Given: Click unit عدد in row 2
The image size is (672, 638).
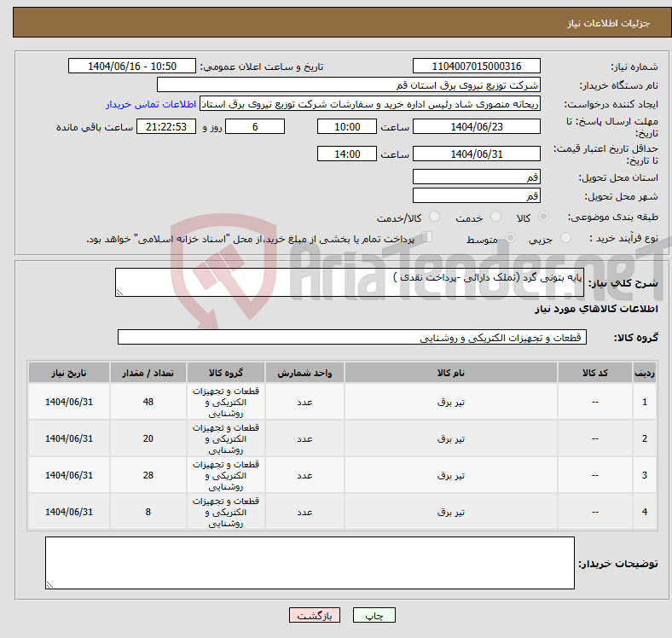Looking at the screenshot, I should pos(304,438).
